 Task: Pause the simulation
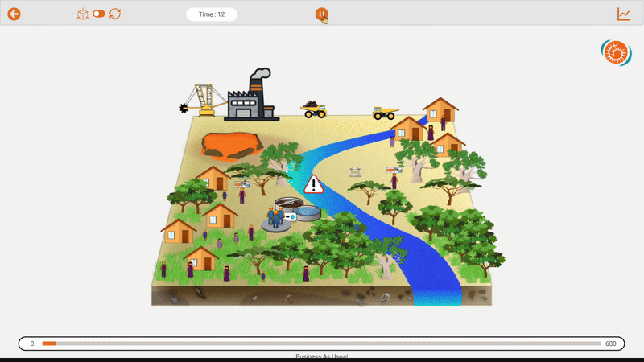(x=321, y=14)
